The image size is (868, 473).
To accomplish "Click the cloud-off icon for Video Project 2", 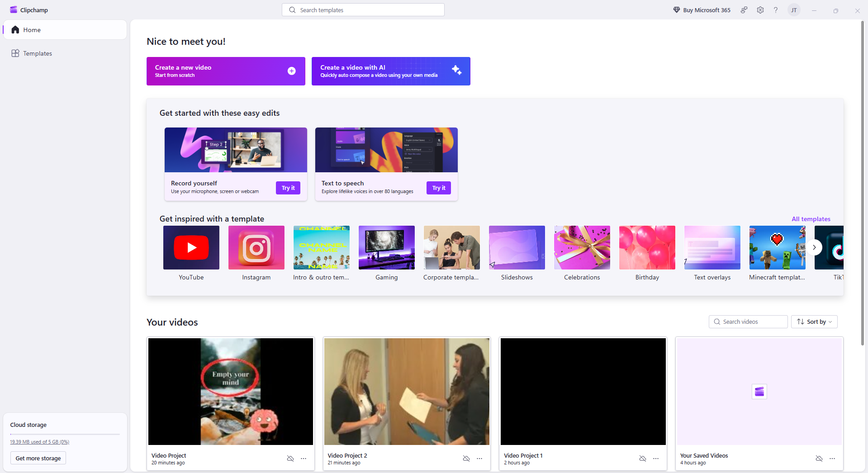I will 466,459.
